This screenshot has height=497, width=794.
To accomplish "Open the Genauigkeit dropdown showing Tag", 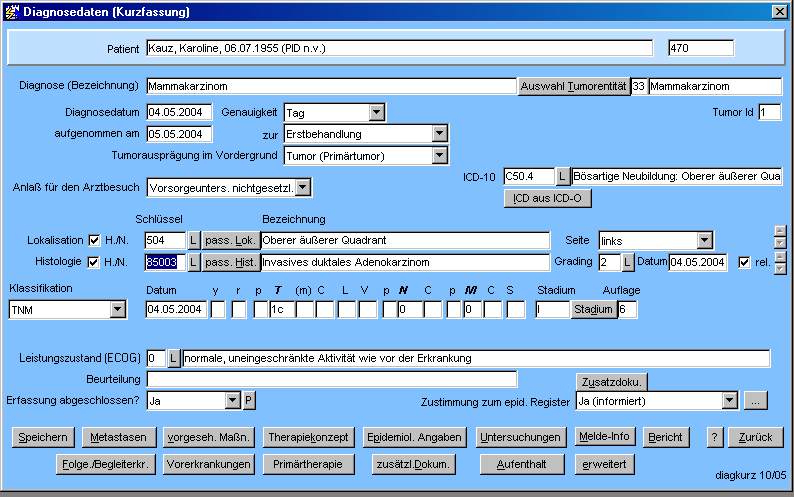I will (376, 112).
